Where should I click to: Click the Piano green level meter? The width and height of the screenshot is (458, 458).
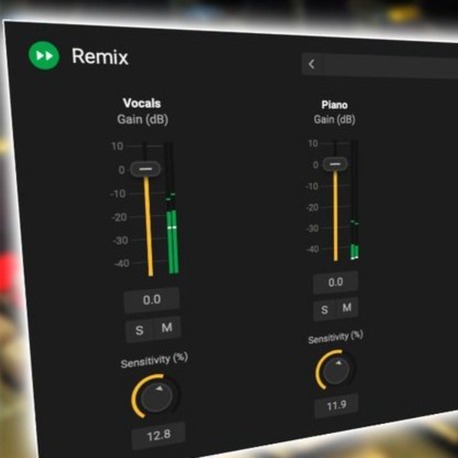click(x=355, y=200)
